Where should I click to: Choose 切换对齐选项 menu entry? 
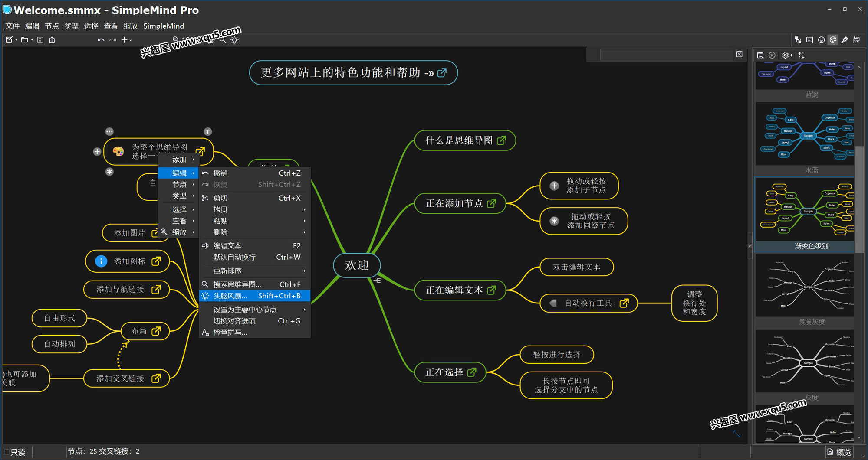(x=254, y=321)
